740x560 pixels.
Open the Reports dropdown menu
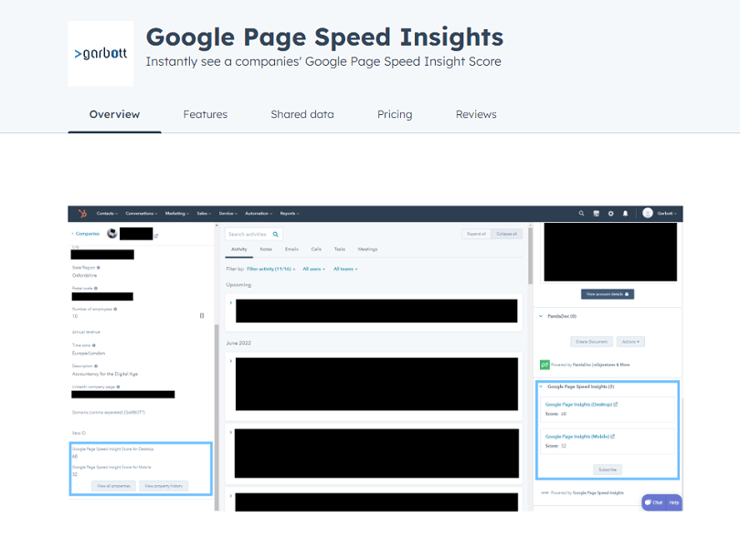(290, 213)
